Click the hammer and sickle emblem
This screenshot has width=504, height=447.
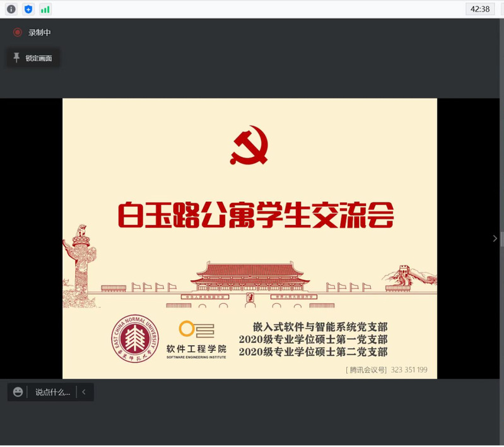pos(249,144)
